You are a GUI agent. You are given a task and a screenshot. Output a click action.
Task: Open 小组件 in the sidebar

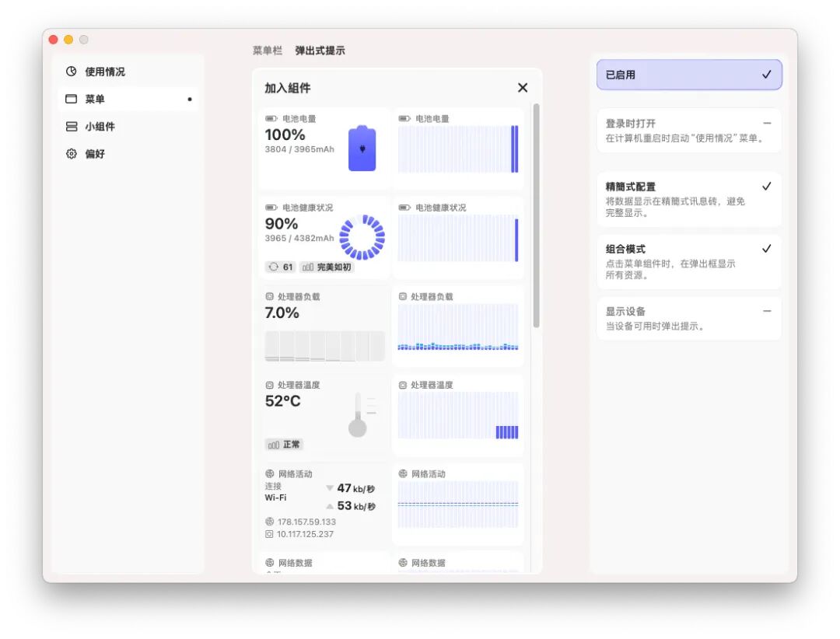128,127
